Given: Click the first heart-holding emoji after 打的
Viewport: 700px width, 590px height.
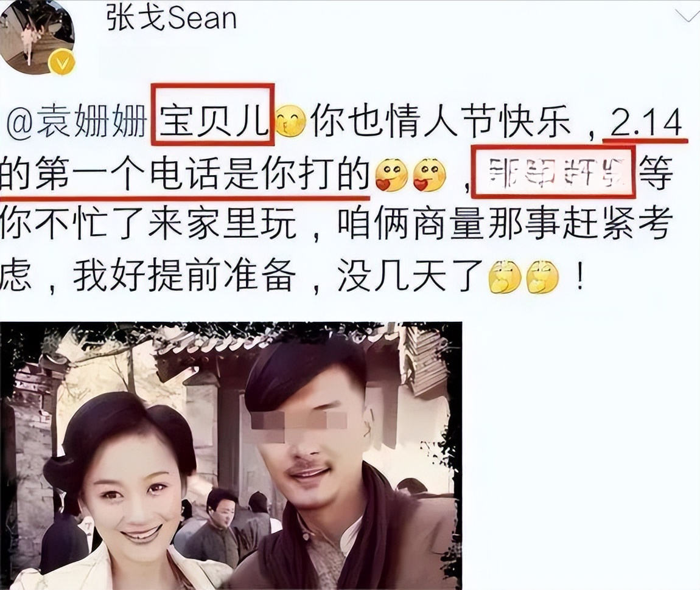Looking at the screenshot, I should 391,174.
